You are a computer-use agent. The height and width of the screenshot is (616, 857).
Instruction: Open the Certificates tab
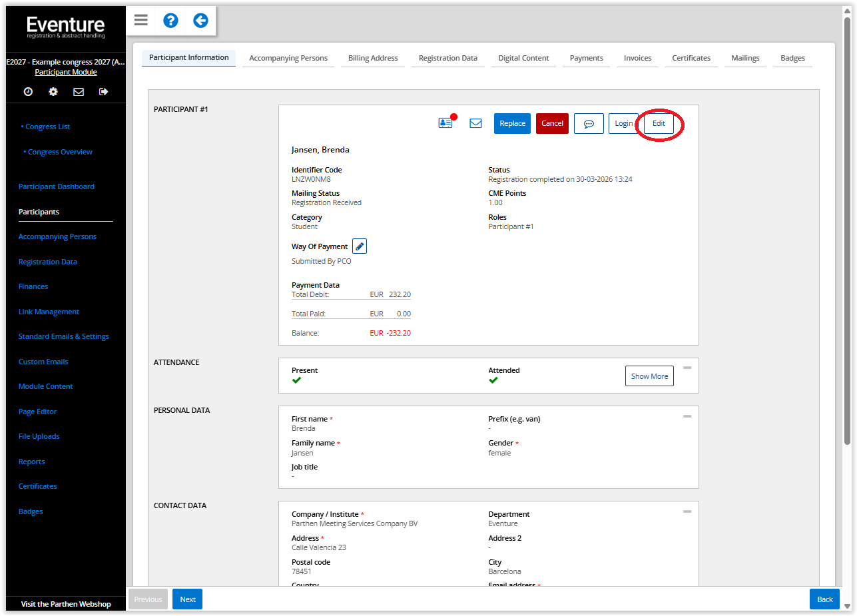pyautogui.click(x=691, y=58)
